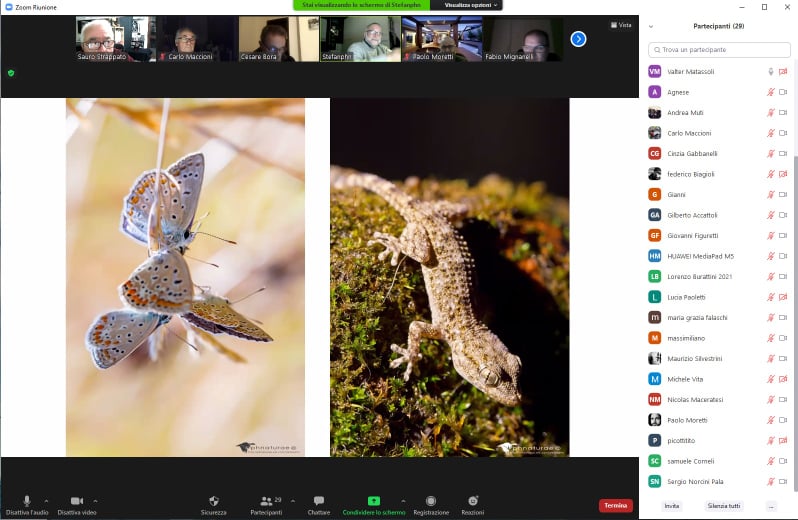Viewport: 798px width, 520px height.
Task: Open the more options "..." menu
Action: (x=770, y=506)
